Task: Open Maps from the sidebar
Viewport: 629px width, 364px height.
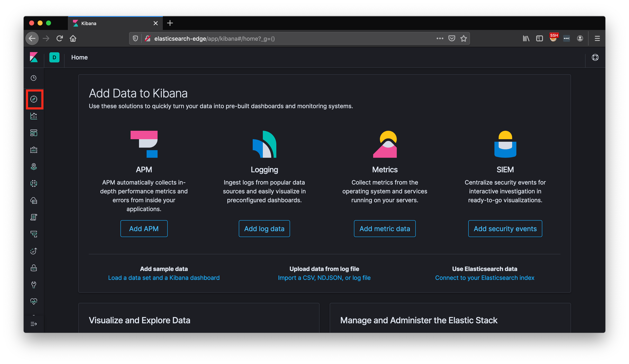Action: pos(34,166)
